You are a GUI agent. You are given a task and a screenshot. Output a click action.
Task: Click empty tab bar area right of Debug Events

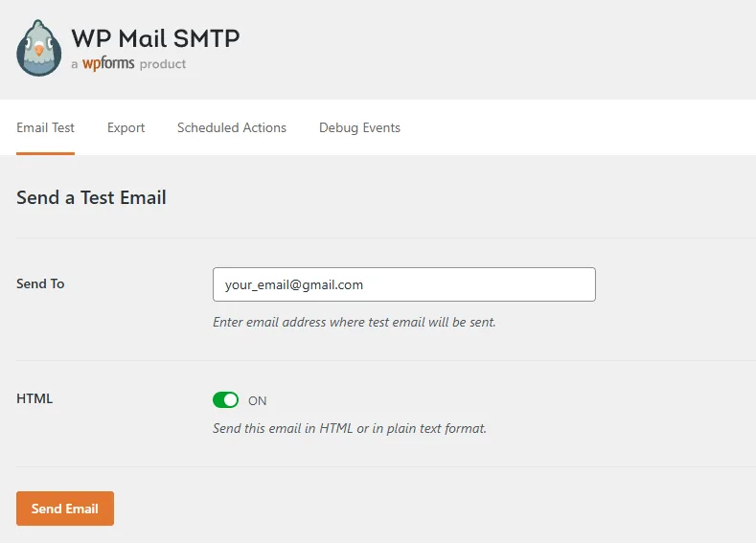(575, 127)
